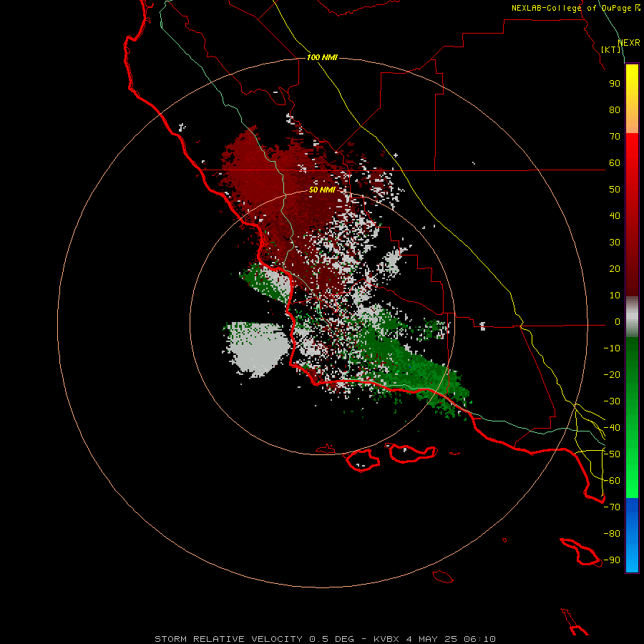Select the bright red color bar segment
Image resolution: width=644 pixels, height=644 pixels.
(632, 152)
